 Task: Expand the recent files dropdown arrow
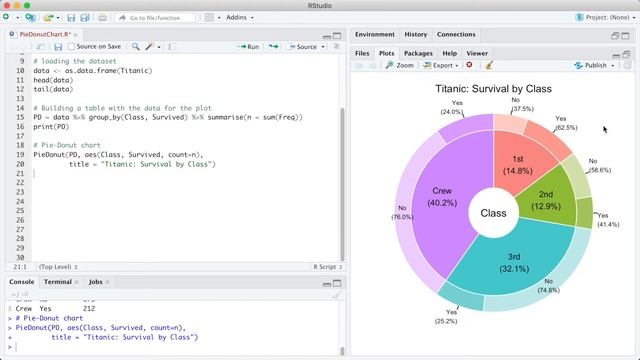[58, 18]
